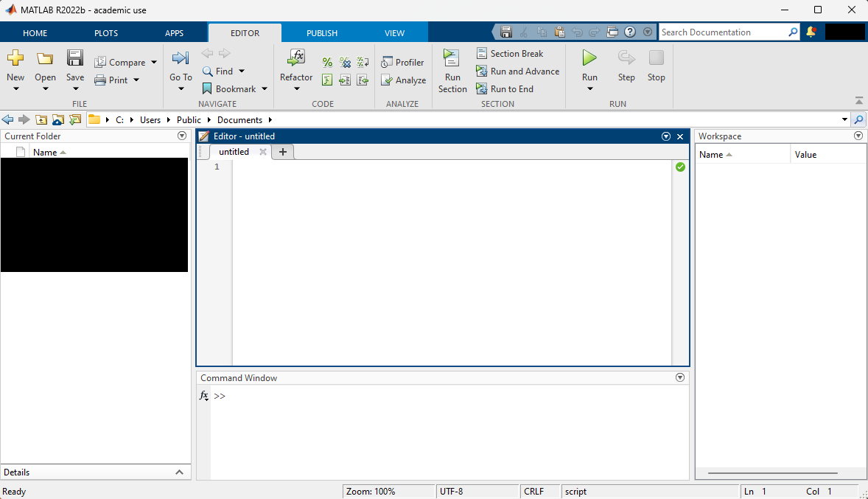Click the magnifier in Search Documentation
Image resolution: width=868 pixels, height=499 pixels.
coord(793,32)
